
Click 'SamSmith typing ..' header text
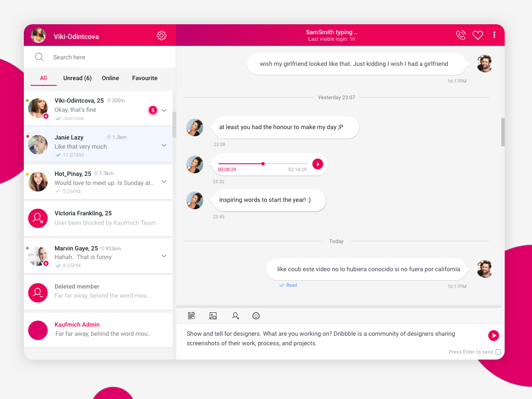point(332,32)
